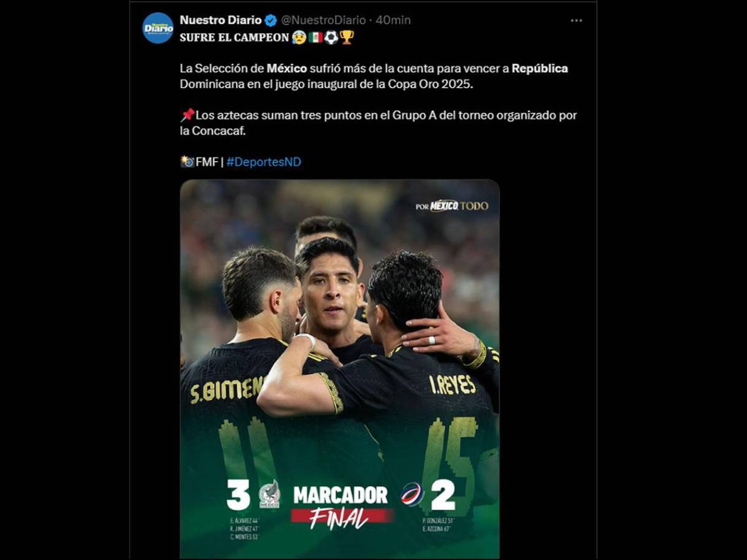
Task: Click the Mexican flag emoji in headline
Action: tap(316, 37)
